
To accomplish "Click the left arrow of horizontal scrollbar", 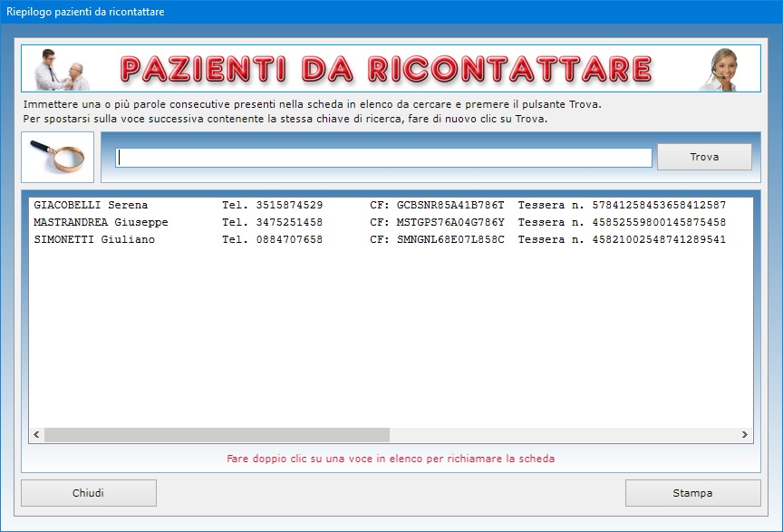I will click(x=37, y=435).
